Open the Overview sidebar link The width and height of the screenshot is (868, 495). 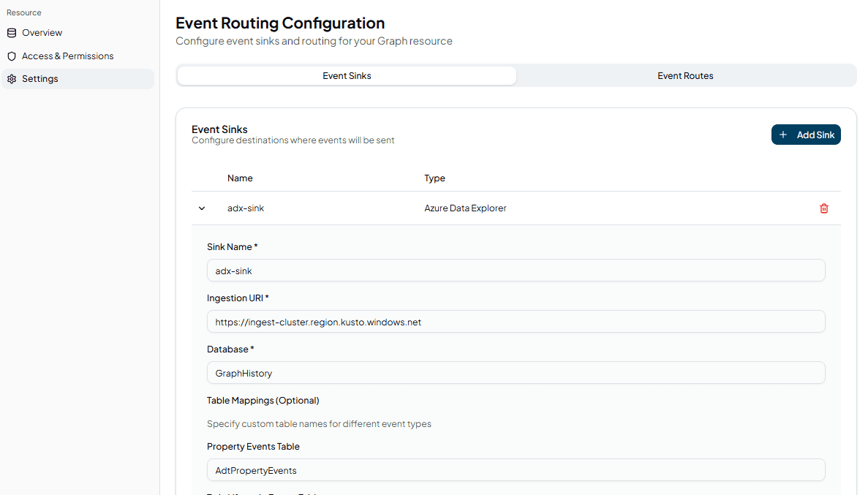(42, 33)
